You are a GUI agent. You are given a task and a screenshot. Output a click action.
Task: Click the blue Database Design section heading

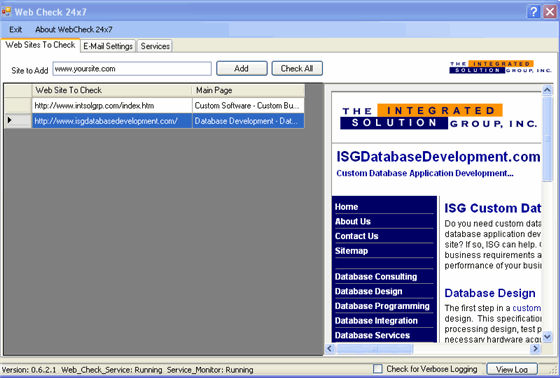490,293
